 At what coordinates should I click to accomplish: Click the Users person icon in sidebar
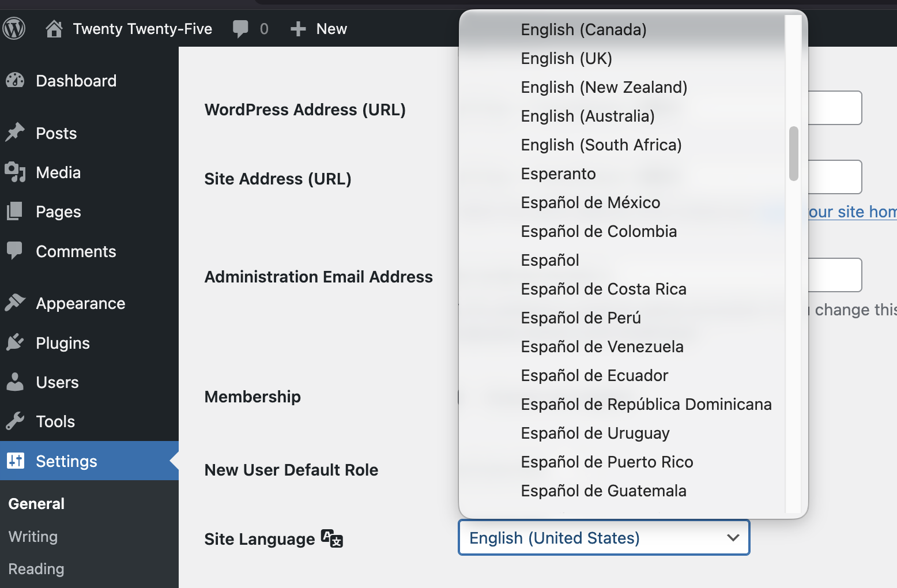16,382
